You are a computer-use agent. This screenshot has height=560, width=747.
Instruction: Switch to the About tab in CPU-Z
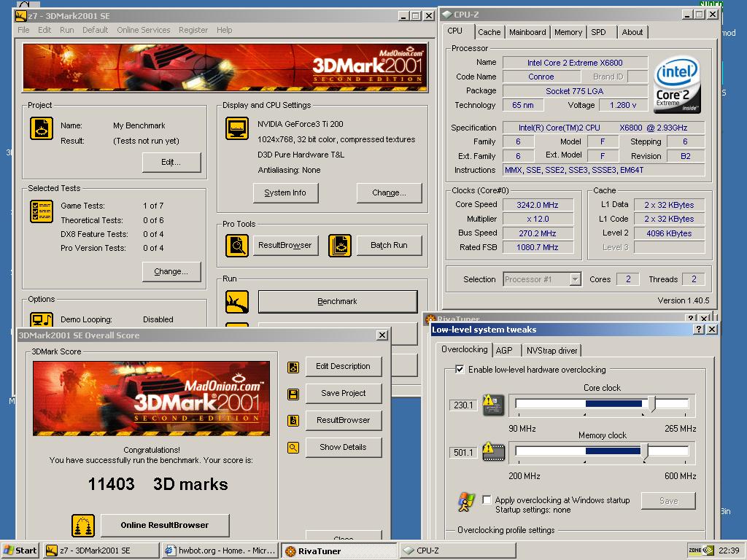(632, 32)
